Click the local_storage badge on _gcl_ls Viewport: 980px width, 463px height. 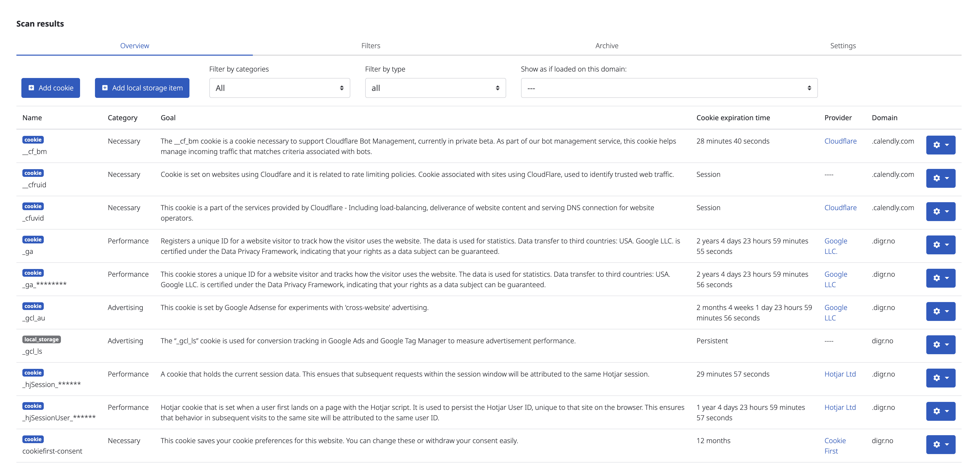coord(42,340)
